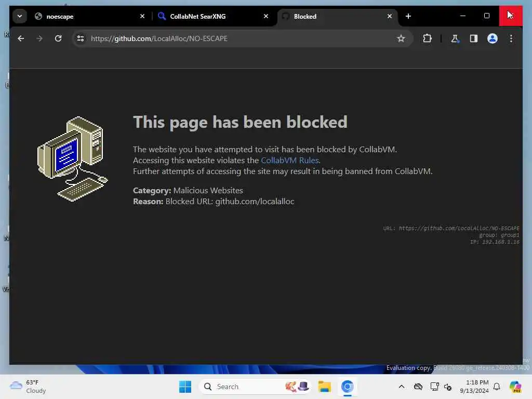The width and height of the screenshot is (532, 399).
Task: Open the Chrome profile avatar
Action: pyautogui.click(x=493, y=38)
